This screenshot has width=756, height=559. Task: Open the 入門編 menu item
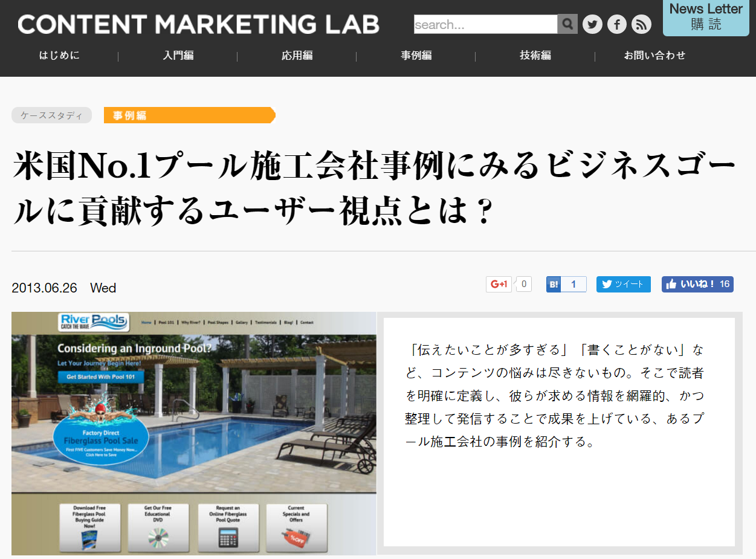178,56
